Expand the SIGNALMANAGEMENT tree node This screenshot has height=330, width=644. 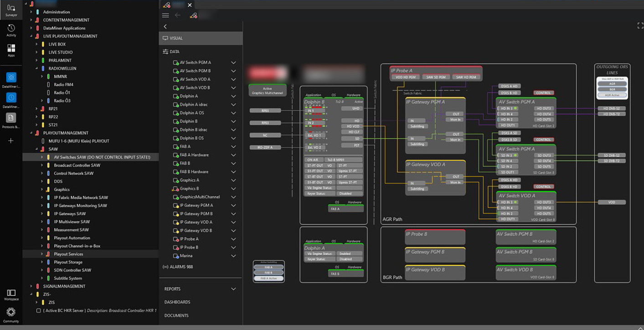(x=31, y=286)
